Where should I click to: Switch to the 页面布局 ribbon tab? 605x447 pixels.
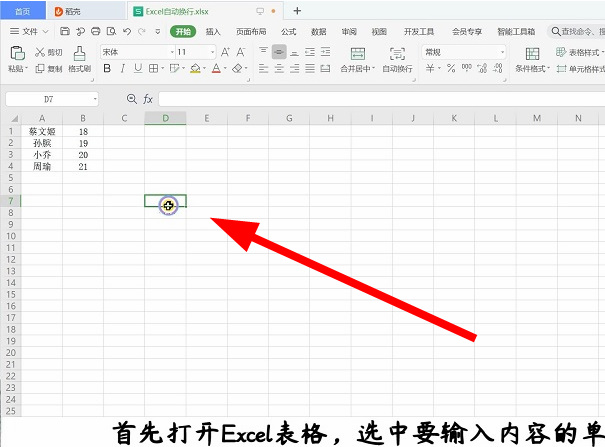251,32
